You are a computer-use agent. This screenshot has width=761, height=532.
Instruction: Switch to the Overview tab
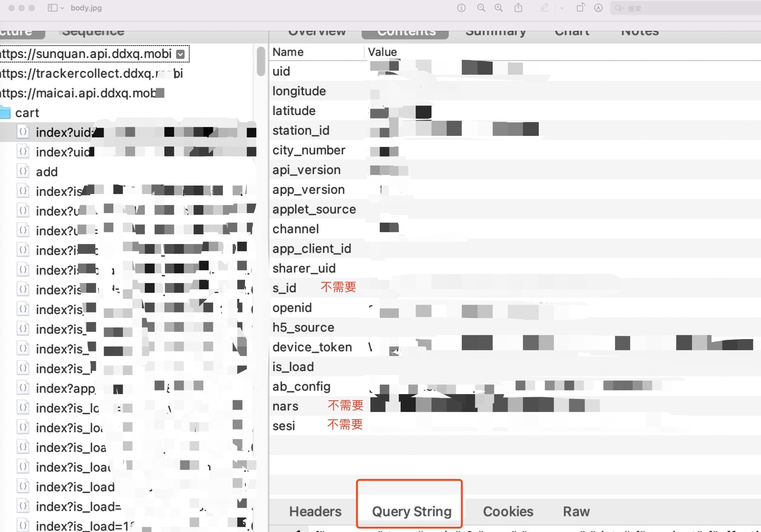[317, 30]
